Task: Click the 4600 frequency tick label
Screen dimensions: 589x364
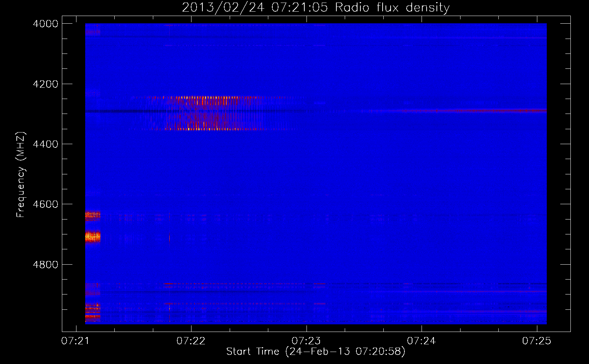Action: 46,204
